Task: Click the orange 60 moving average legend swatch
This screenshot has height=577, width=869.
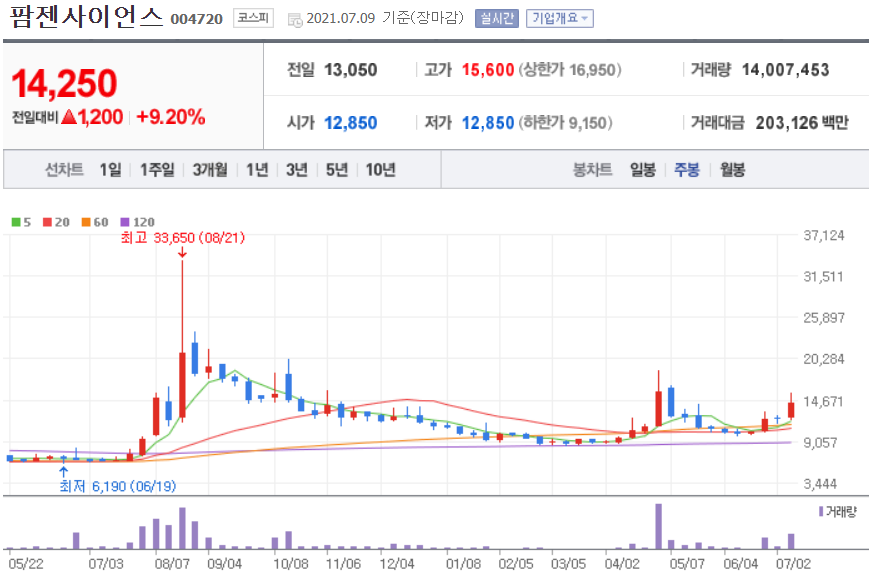Action: [x=86, y=222]
